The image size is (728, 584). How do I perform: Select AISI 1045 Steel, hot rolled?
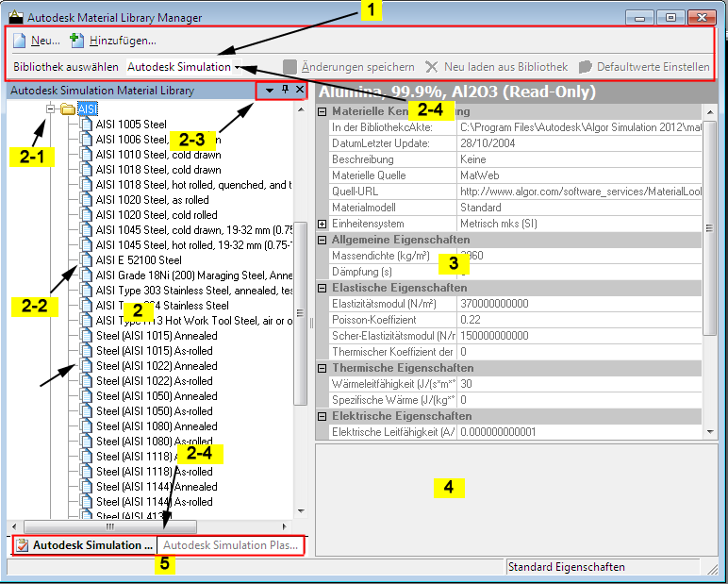pyautogui.click(x=194, y=245)
